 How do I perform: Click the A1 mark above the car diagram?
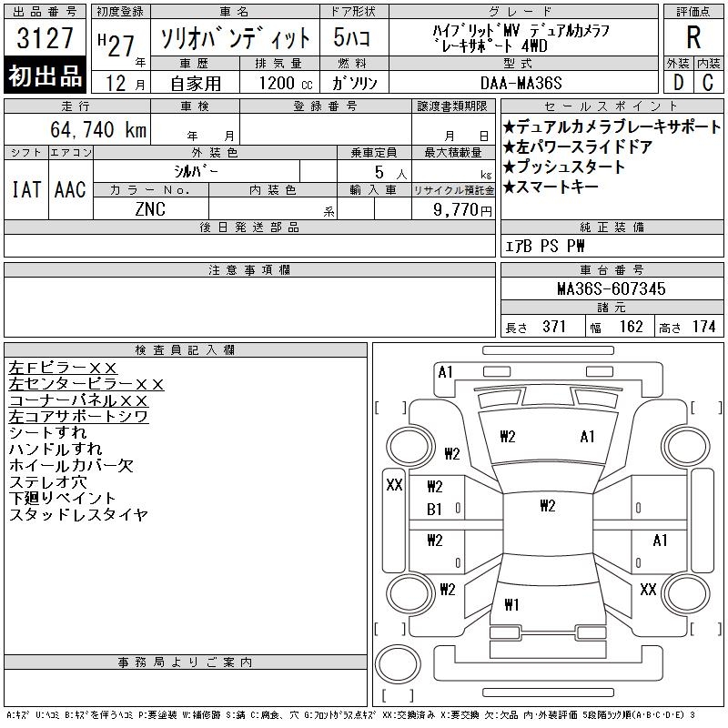click(445, 371)
